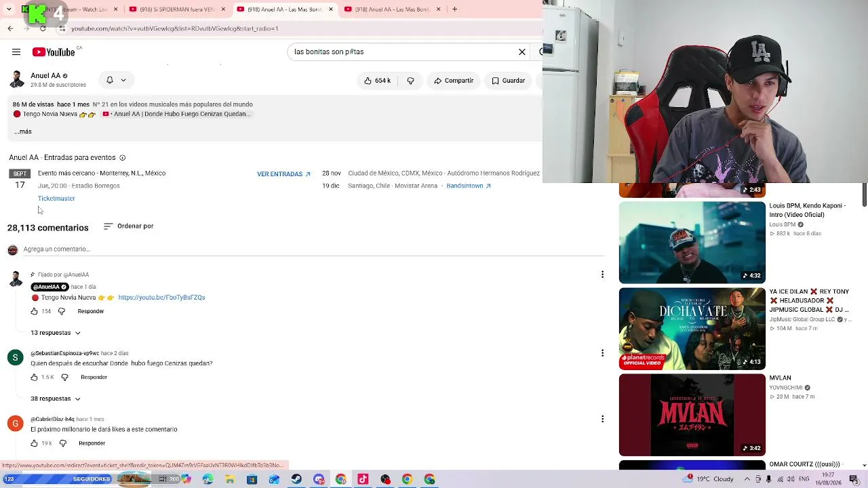Open the 'Donde Hubo Fuego Cenizas Quedan' video link
The width and height of the screenshot is (868, 488).
tap(176, 114)
